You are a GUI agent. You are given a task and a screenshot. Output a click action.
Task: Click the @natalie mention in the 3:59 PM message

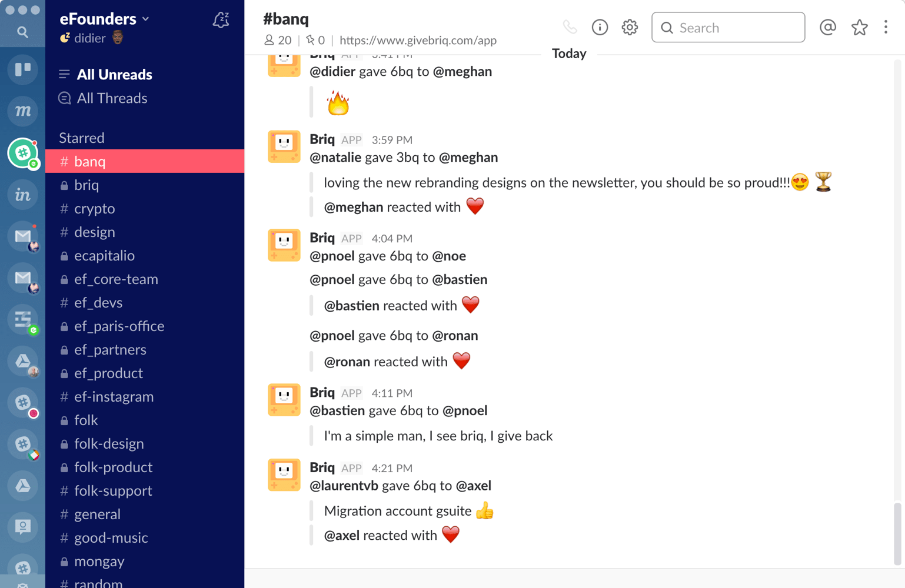pos(335,157)
